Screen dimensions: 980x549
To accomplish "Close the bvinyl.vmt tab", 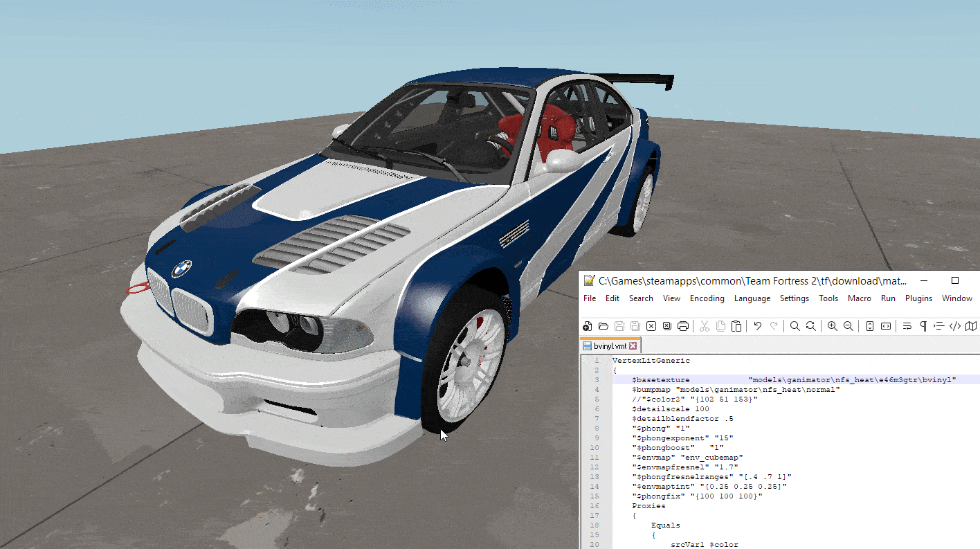I will [633, 345].
